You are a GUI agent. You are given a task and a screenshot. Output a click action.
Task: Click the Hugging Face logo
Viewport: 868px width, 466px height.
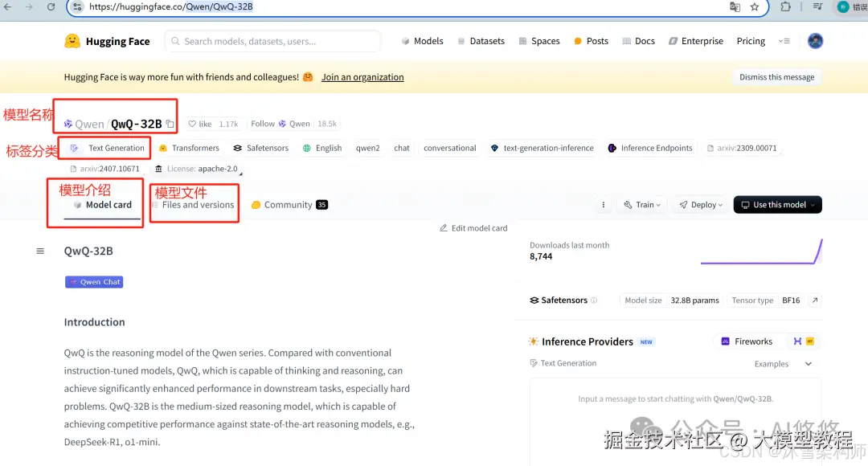point(107,41)
